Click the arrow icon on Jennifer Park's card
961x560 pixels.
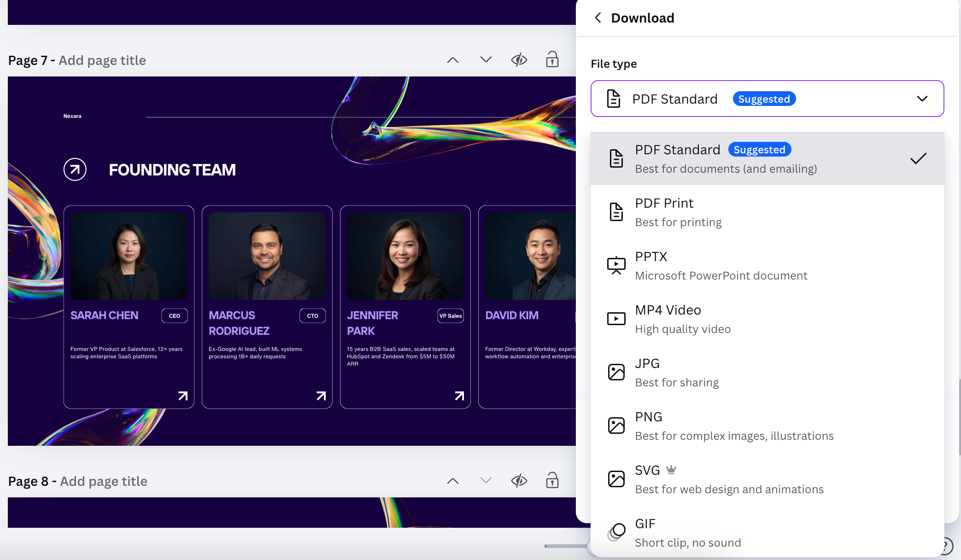(459, 396)
